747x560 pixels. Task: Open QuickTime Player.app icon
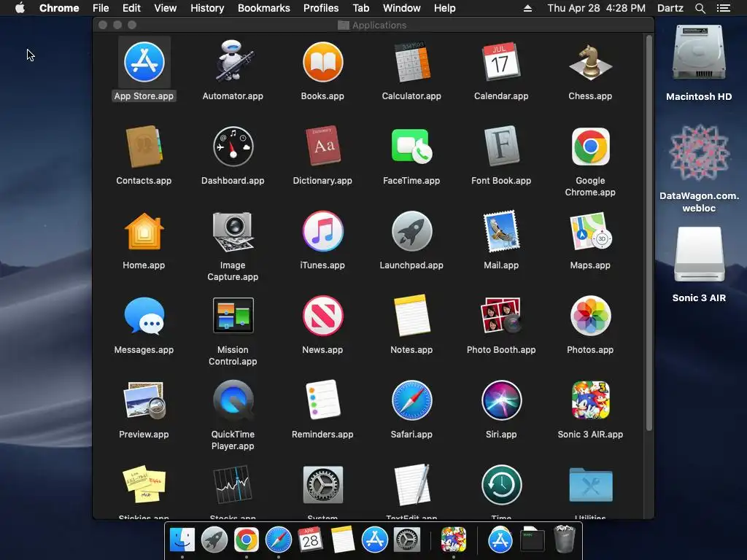(233, 400)
